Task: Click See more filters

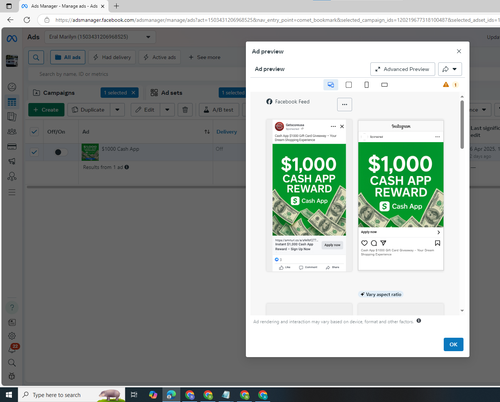Action: [204, 57]
